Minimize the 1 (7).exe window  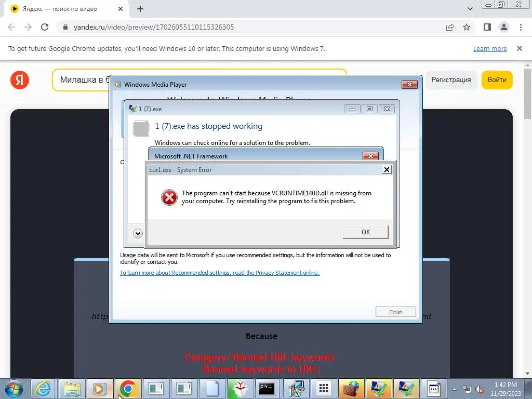point(353,109)
